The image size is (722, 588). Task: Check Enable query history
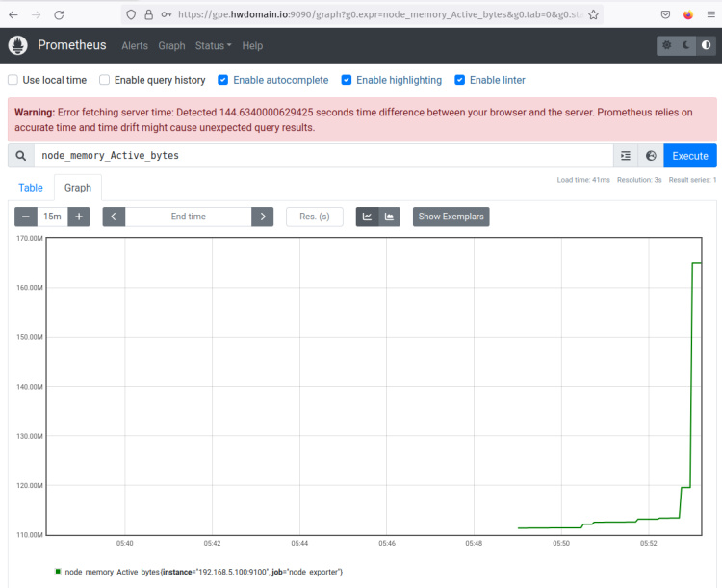(105, 80)
